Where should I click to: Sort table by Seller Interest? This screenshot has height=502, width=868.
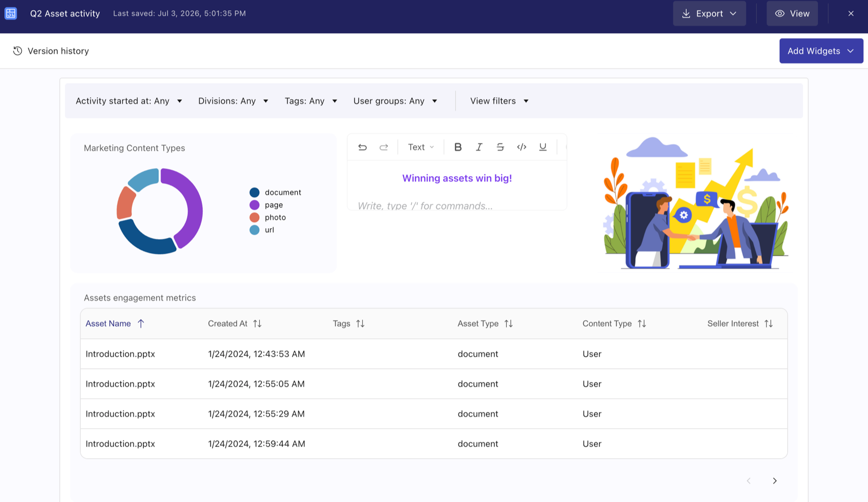(769, 324)
